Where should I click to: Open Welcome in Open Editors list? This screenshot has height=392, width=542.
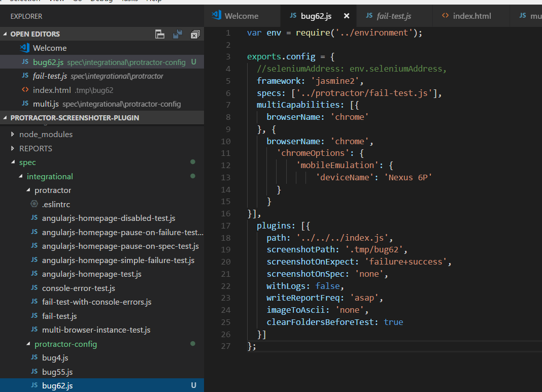click(102, 48)
